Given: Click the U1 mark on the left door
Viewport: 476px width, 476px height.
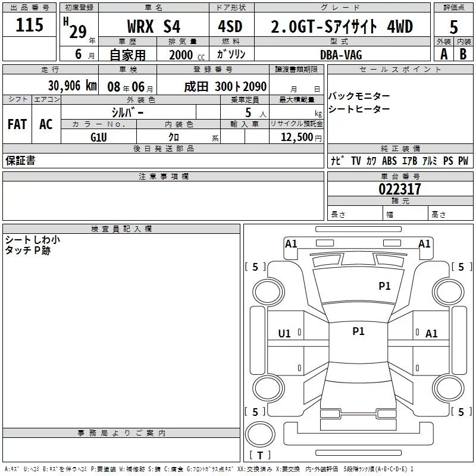Looking at the screenshot, I should 284,334.
